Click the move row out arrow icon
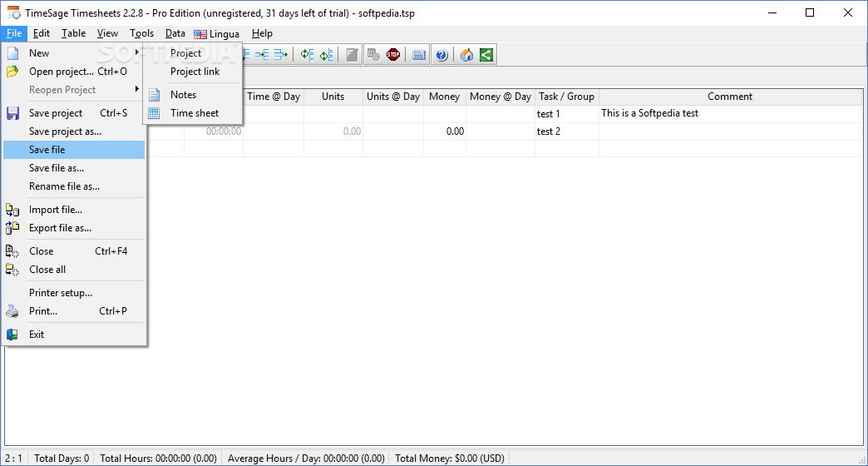 (281, 54)
